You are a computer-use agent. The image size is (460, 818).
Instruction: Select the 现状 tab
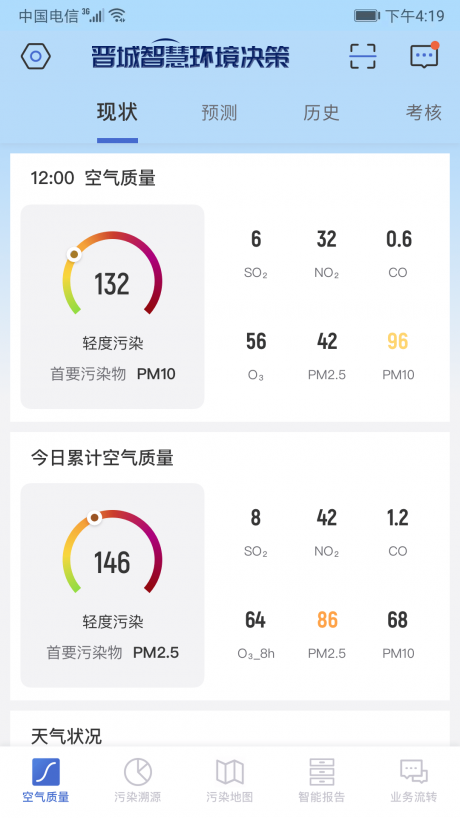coord(117,112)
